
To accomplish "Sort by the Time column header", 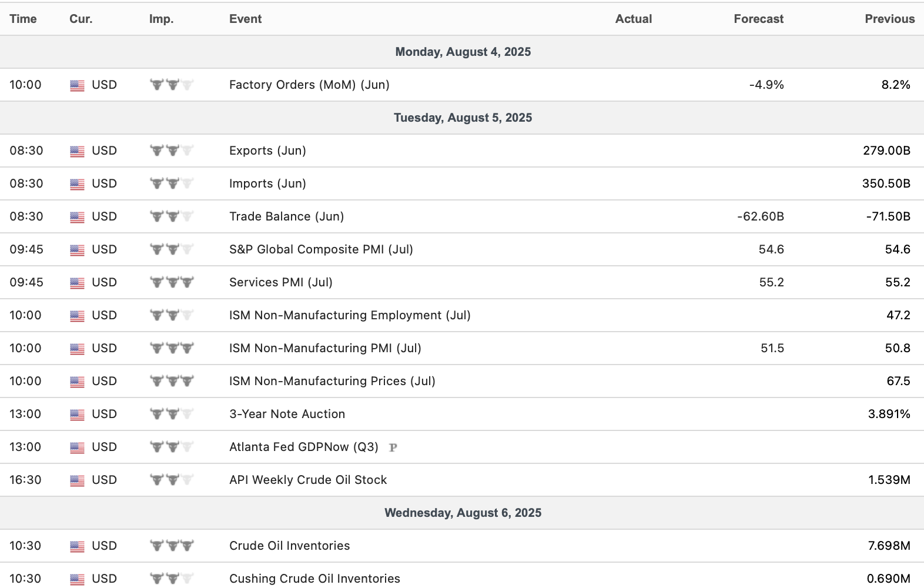I will pos(23,19).
